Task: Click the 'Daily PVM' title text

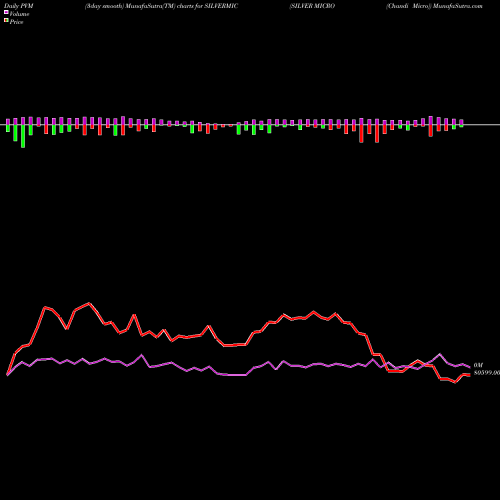Action: tap(19, 6)
